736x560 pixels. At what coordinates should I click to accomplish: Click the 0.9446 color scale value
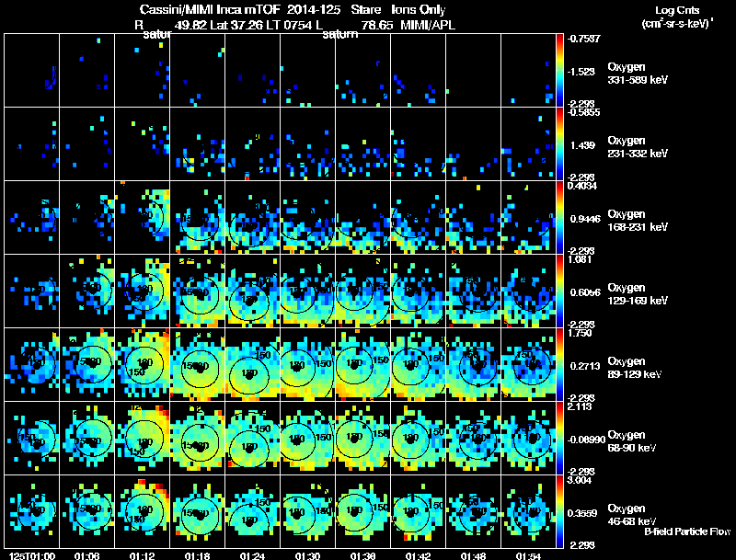pos(583,219)
